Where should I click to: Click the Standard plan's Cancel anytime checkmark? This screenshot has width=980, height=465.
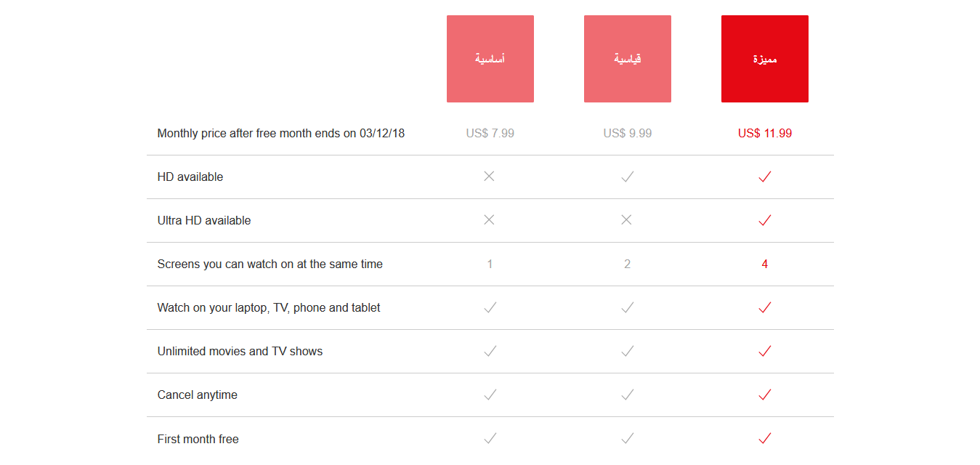(627, 395)
